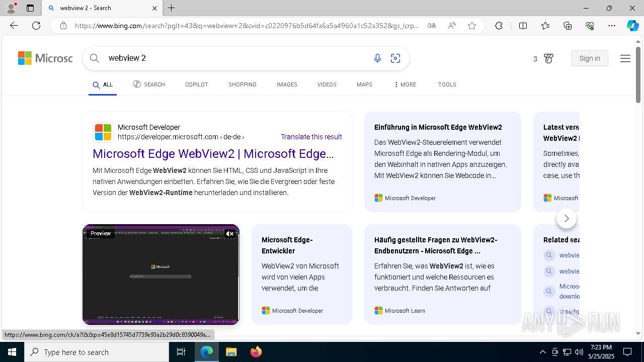This screenshot has width=644, height=362.
Task: Open the notification center icon
Action: coord(627,352)
